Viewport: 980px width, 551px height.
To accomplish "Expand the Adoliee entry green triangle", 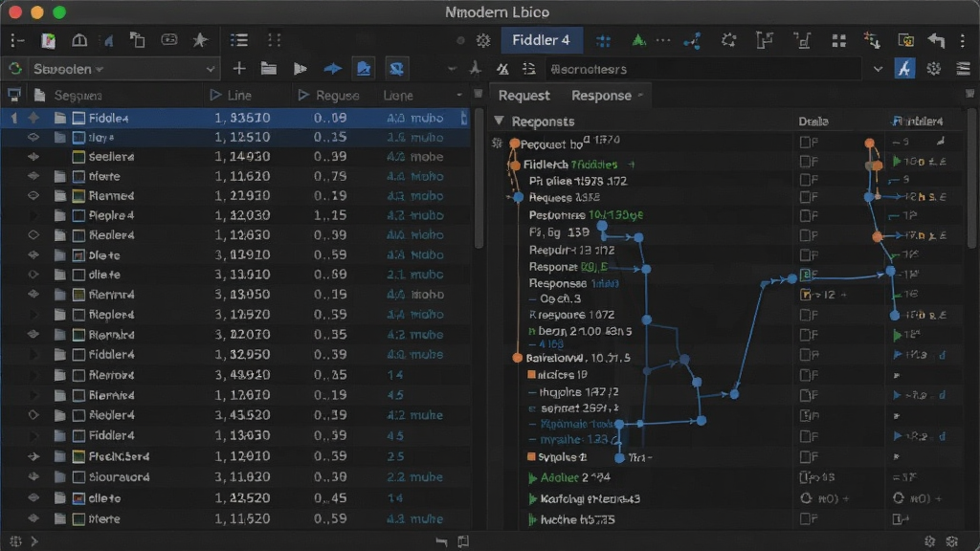I will (x=532, y=478).
